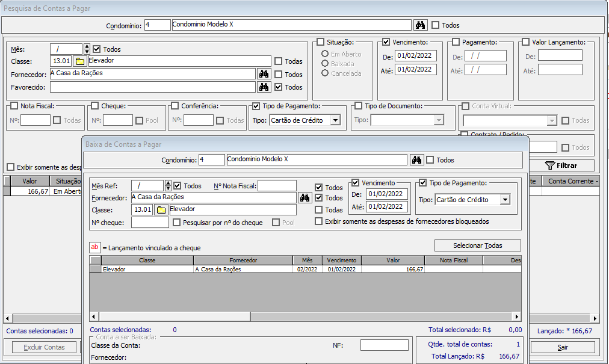This screenshot has width=609, height=364.
Task: Click the Nº Nota Fiscal input field
Action: (x=277, y=186)
